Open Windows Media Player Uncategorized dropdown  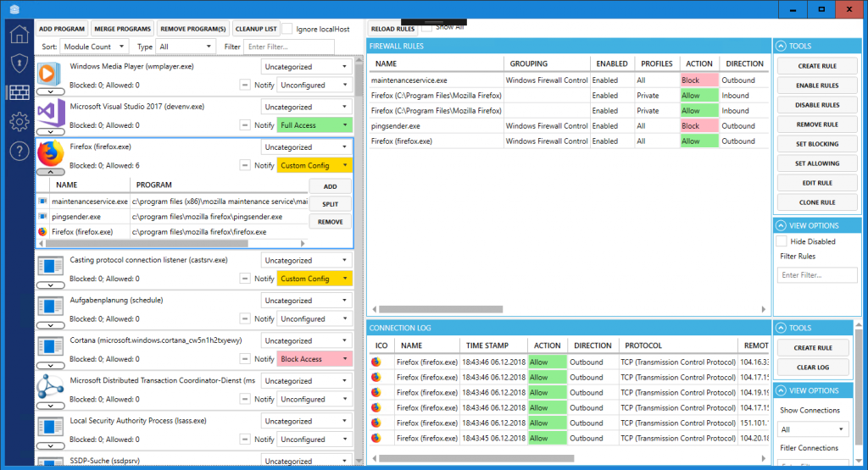(307, 67)
